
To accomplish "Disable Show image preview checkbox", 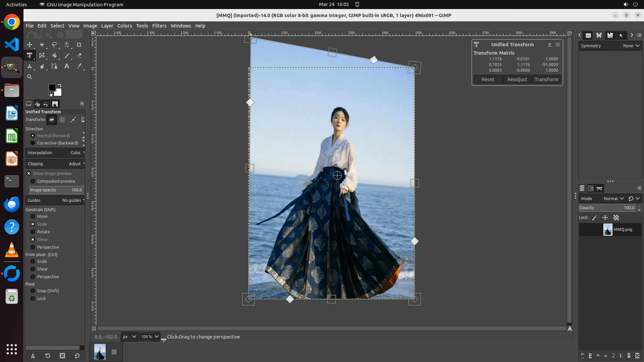I will [29, 174].
